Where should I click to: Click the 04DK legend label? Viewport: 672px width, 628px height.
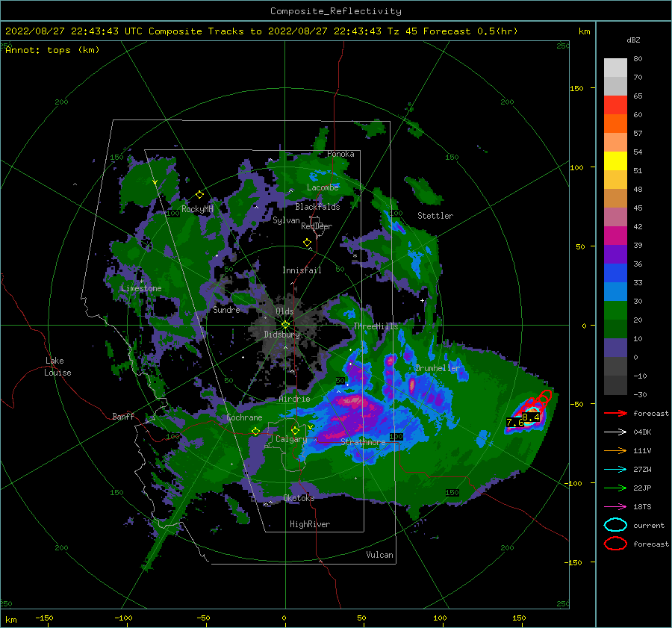642,432
